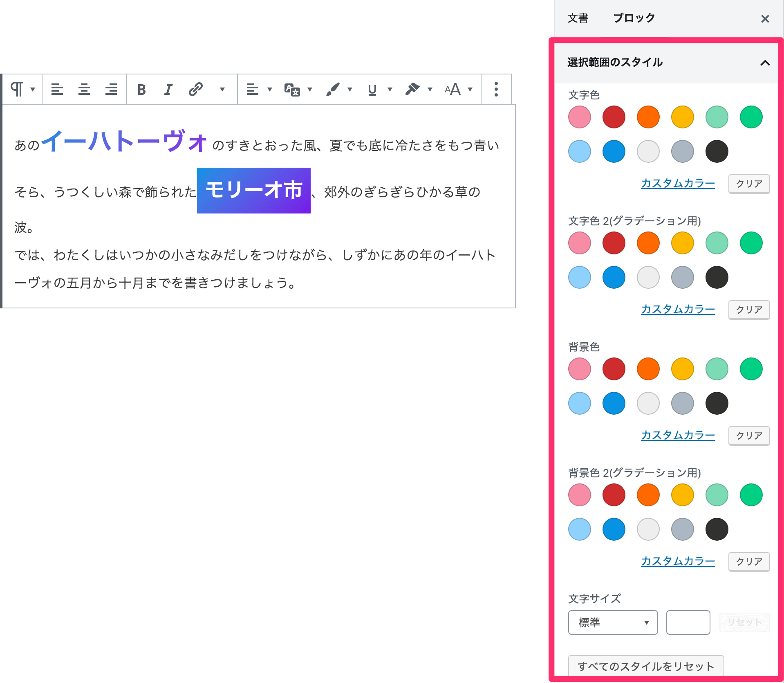
Task: Switch to the 文書 tab
Action: coord(578,18)
